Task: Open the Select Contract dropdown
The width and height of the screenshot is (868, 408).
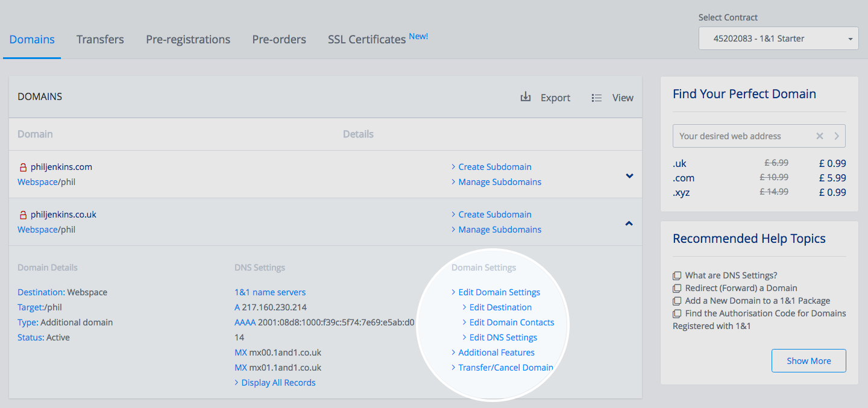Action: tap(778, 39)
